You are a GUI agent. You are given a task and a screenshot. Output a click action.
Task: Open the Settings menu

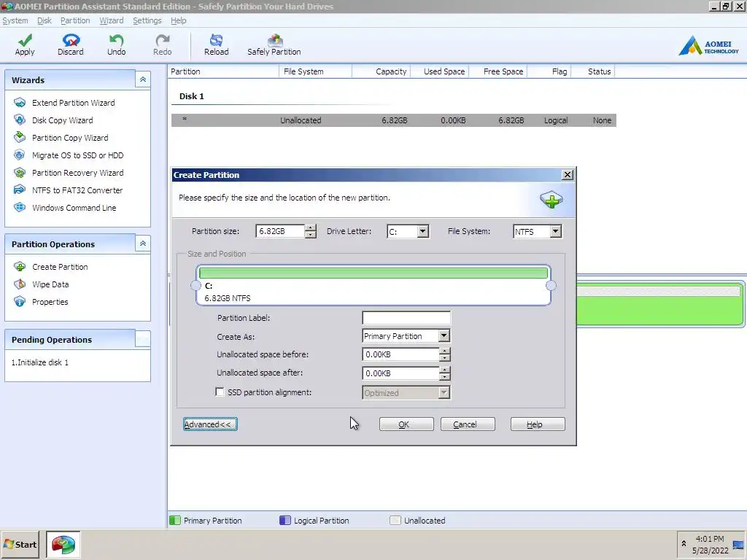[147, 20]
